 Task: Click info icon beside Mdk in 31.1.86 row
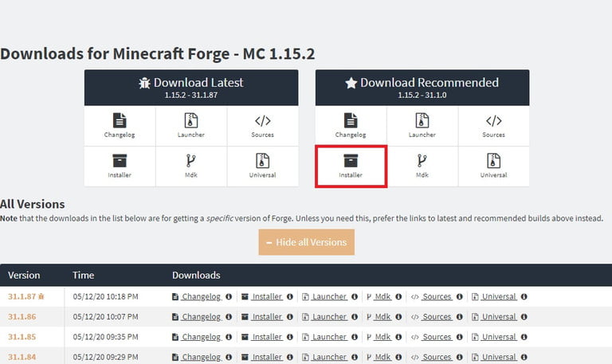pos(398,317)
